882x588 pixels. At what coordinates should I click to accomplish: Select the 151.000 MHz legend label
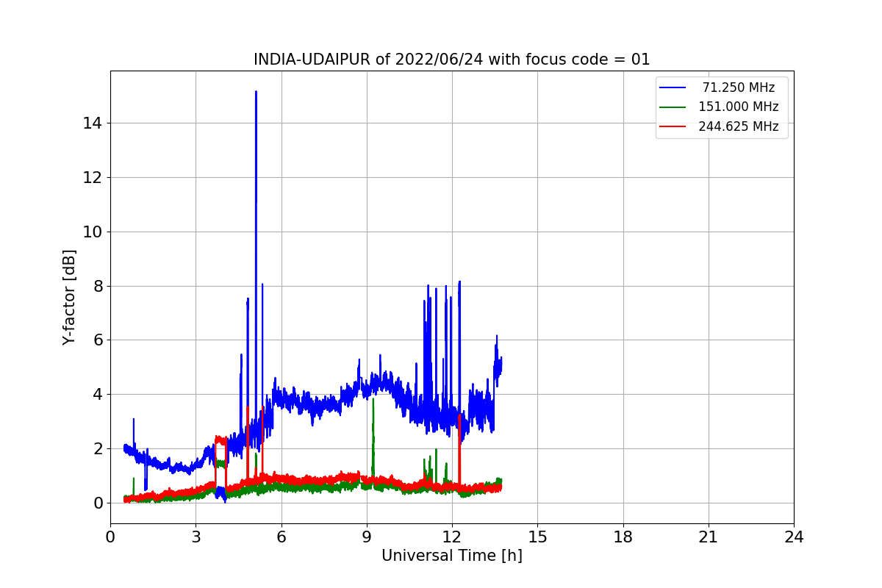(739, 107)
